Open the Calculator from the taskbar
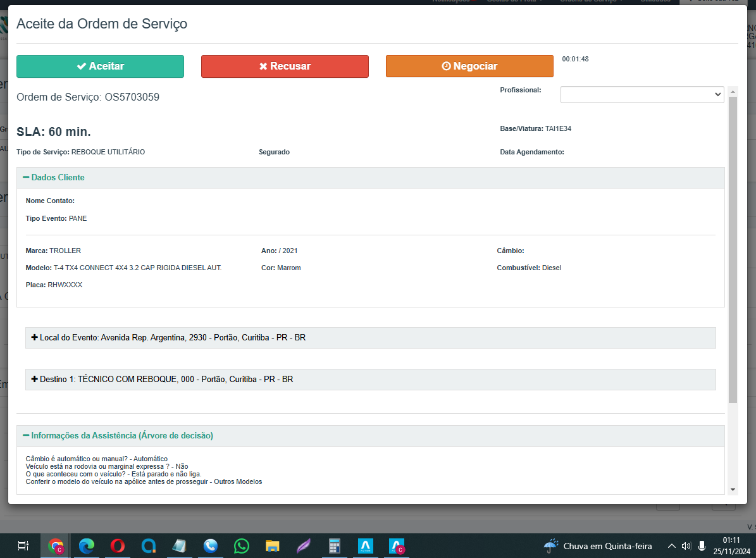 point(335,546)
